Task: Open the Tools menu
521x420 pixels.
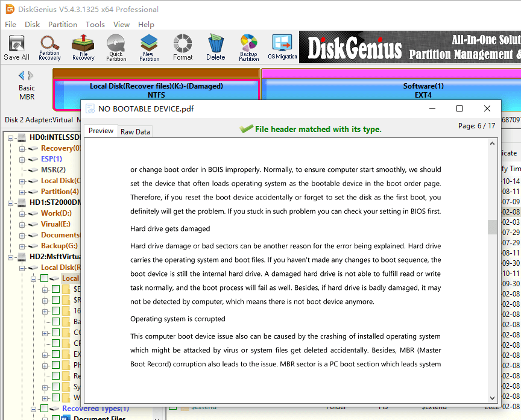Action: click(x=95, y=25)
